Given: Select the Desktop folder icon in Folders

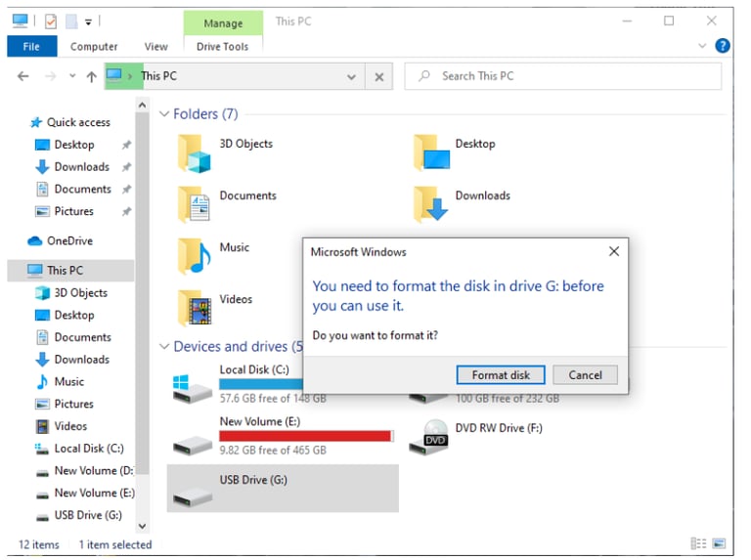Looking at the screenshot, I should (x=431, y=153).
